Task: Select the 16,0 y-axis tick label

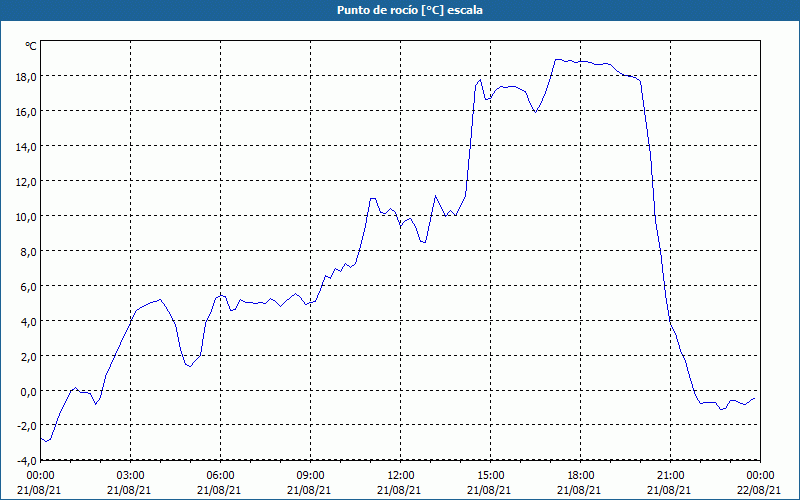Action: pos(26,111)
